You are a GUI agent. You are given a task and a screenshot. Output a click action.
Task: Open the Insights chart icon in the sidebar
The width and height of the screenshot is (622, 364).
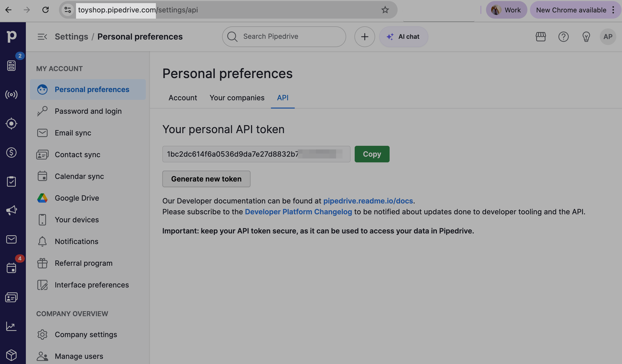pyautogui.click(x=11, y=326)
